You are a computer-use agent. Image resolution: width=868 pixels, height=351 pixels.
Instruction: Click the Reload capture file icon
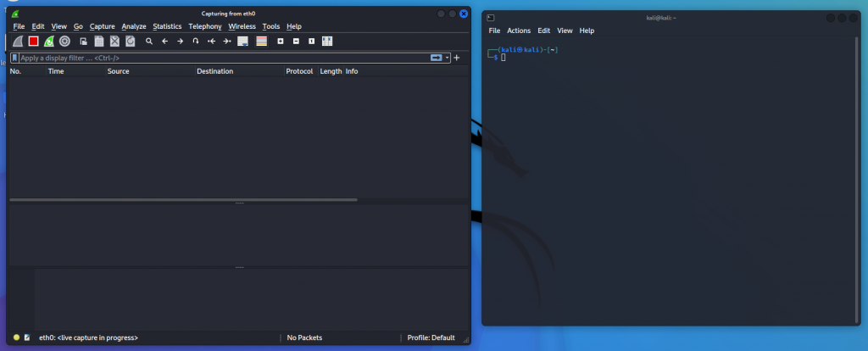point(130,41)
